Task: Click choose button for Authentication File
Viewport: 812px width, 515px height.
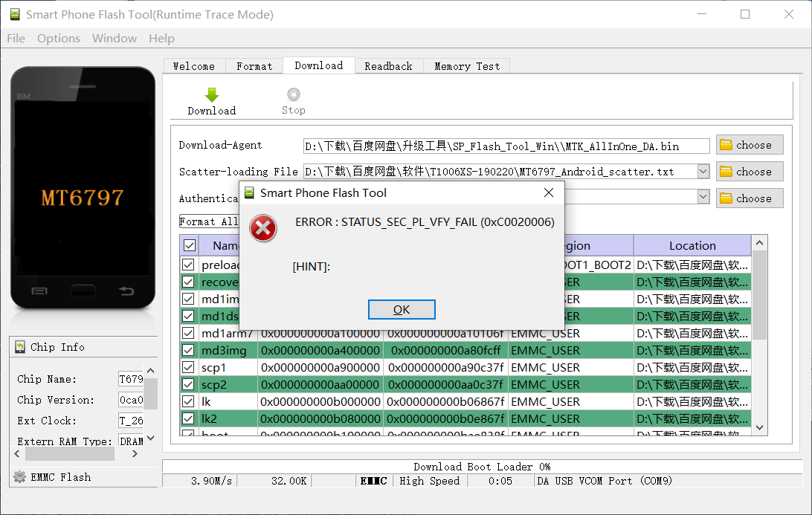Action: (750, 198)
